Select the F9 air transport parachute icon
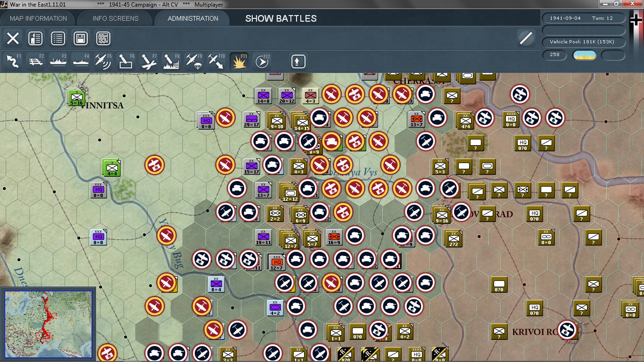 pyautogui.click(x=194, y=61)
